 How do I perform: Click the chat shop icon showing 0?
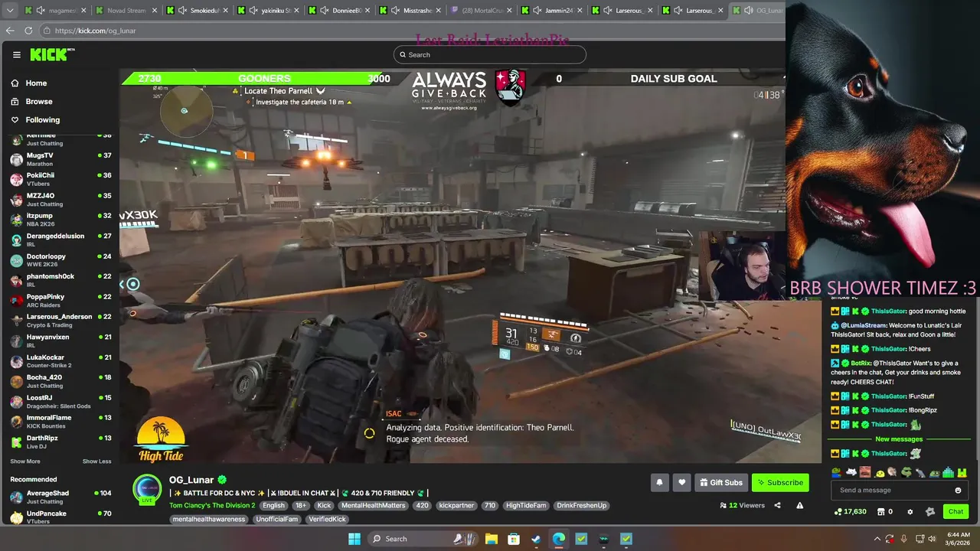pos(880,512)
